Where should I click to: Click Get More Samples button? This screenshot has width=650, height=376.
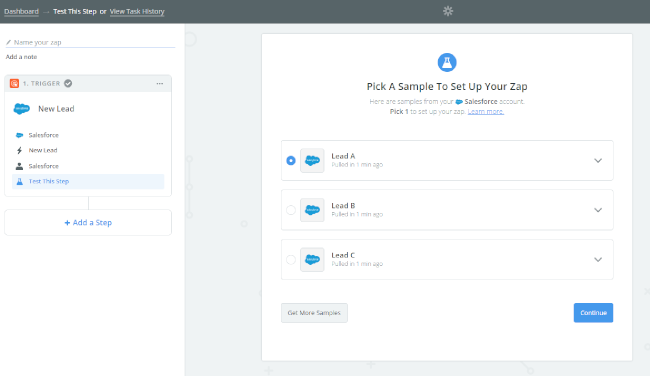314,313
